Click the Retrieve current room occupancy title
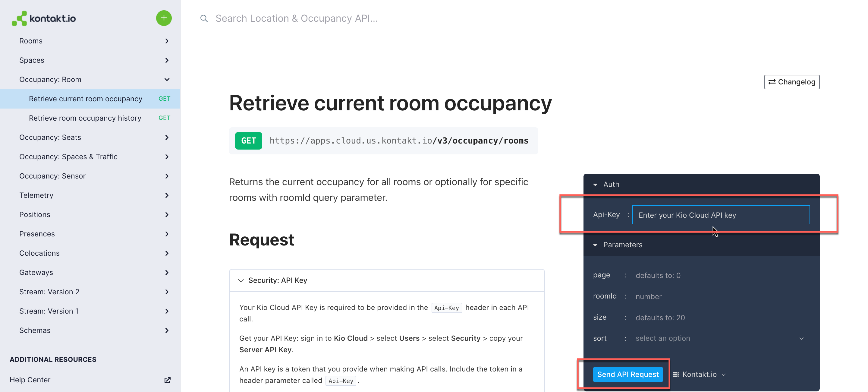The image size is (868, 392). [390, 103]
